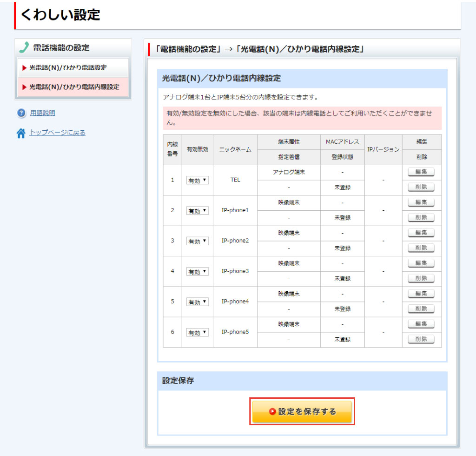This screenshot has width=476, height=456.
Task: Delete the IP-phone2 extension
Action: (x=421, y=248)
